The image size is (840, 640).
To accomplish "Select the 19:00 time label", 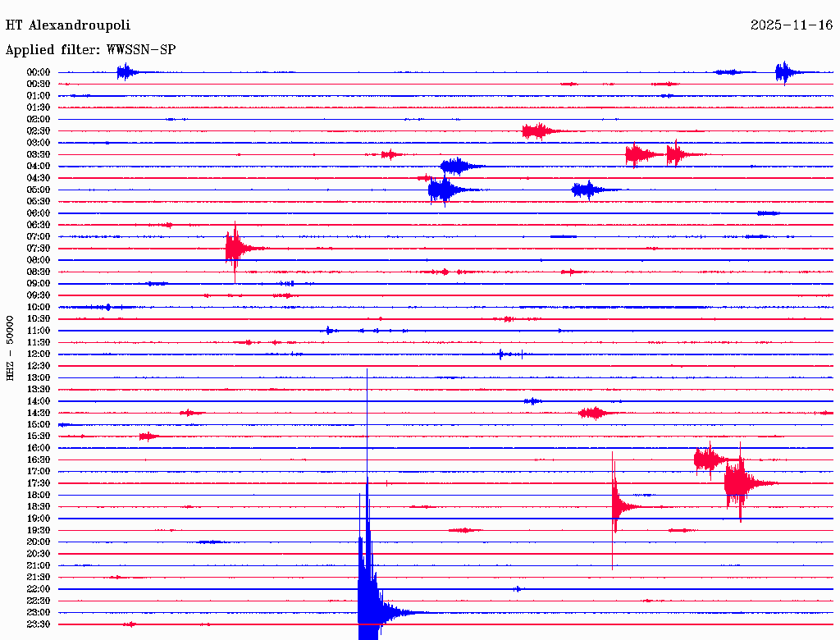I will click(39, 519).
